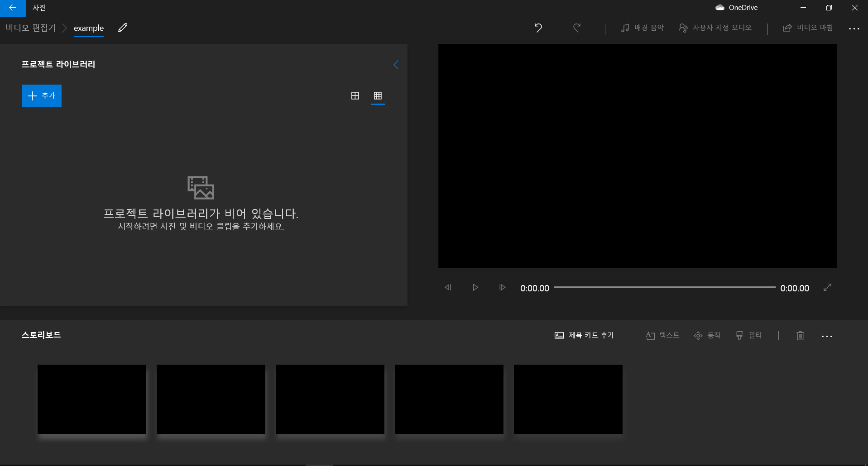The width and height of the screenshot is (868, 466).
Task: Redo the last action
Action: 576,28
